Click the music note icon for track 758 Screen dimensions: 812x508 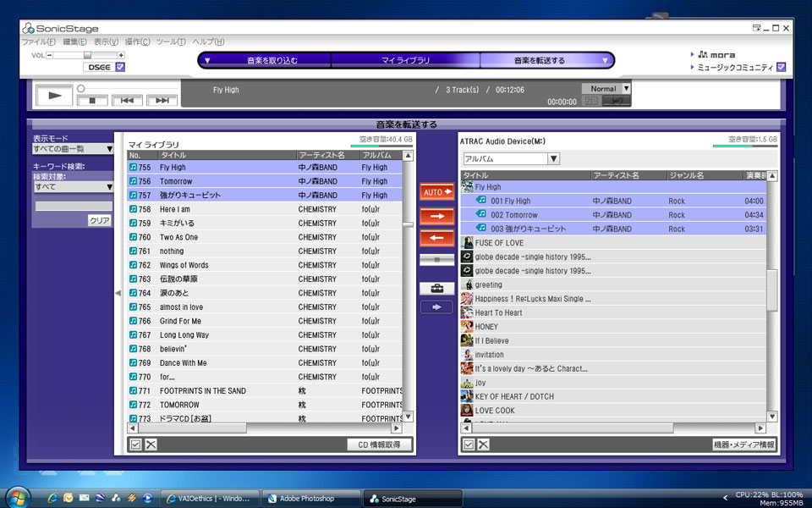(133, 209)
